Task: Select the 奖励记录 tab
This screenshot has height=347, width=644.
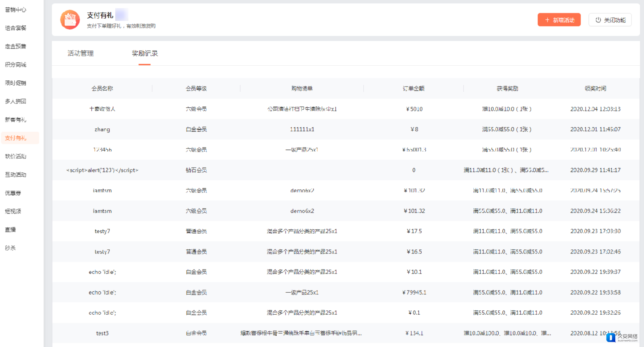Action: [145, 53]
